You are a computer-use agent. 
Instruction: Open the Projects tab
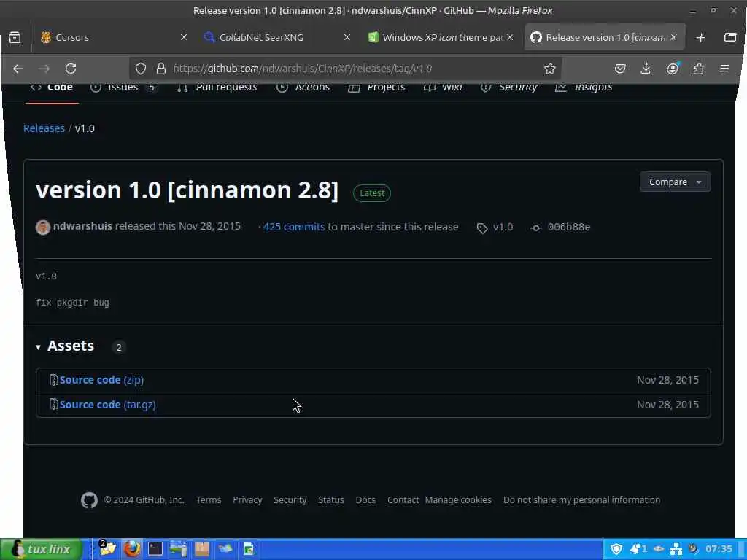click(x=376, y=87)
